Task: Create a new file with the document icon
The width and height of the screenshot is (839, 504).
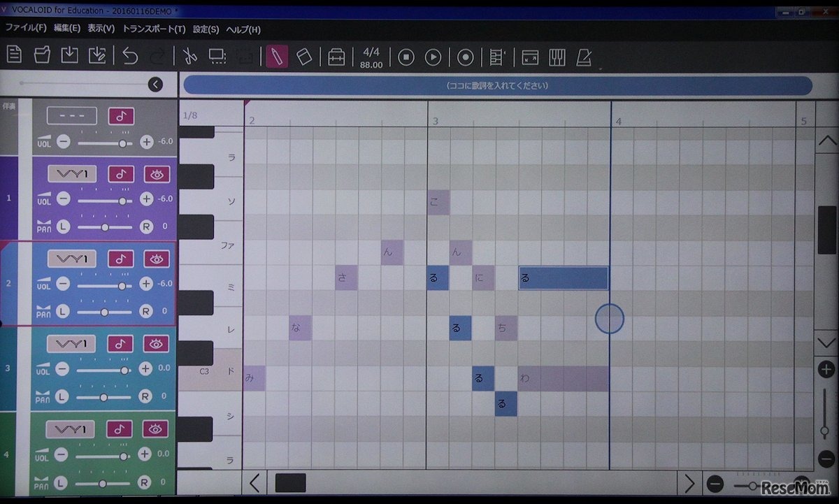Action: [15, 55]
